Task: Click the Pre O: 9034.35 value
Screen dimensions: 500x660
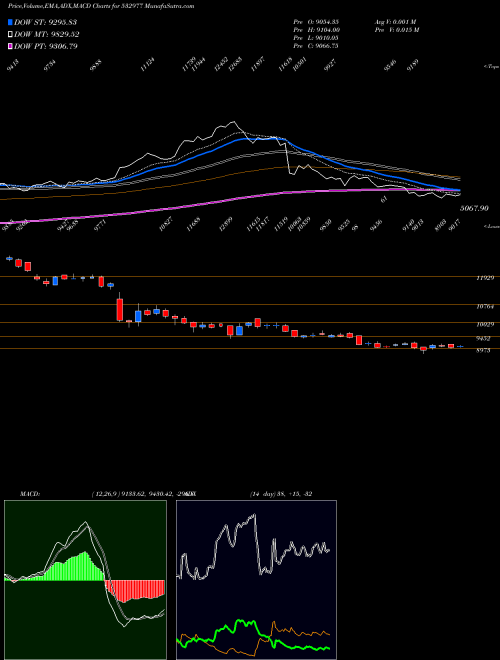Action: pyautogui.click(x=316, y=22)
